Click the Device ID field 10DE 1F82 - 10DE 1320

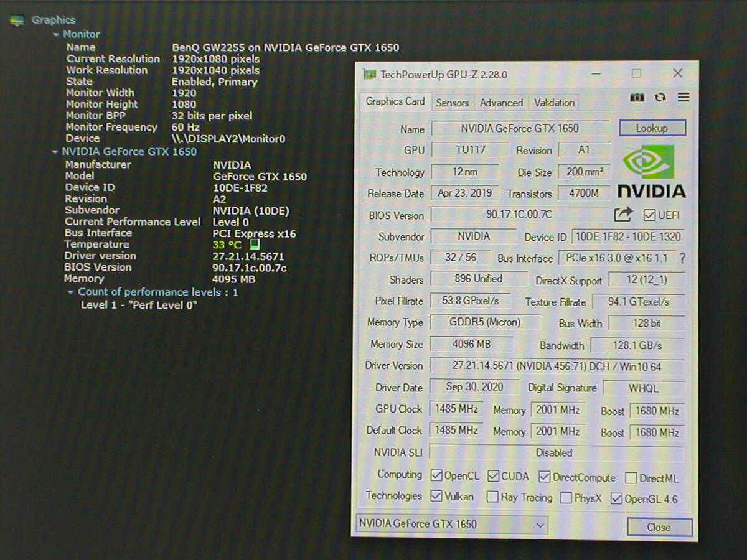pos(628,236)
